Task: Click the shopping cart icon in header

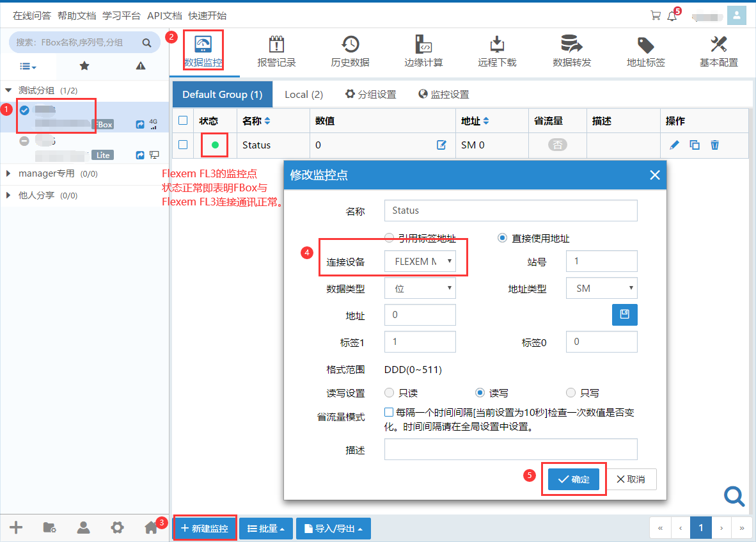Action: click(x=656, y=16)
